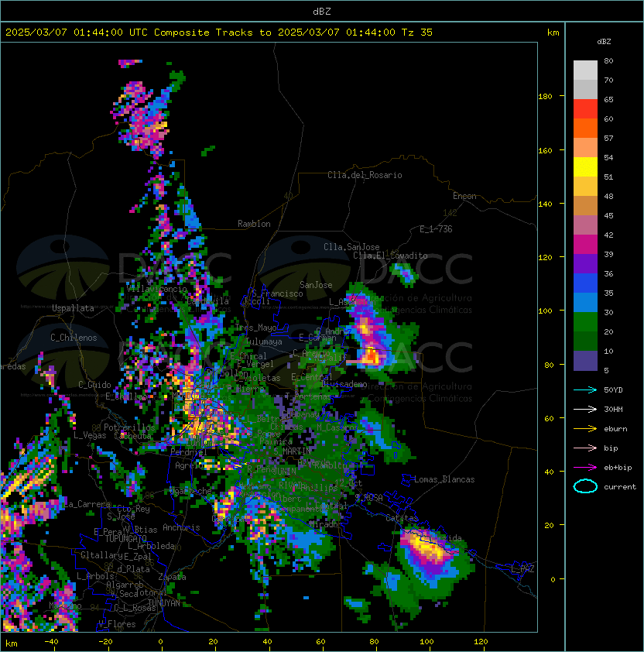
Task: Select the red 65–60 dBZ swatch
Action: pos(585,109)
